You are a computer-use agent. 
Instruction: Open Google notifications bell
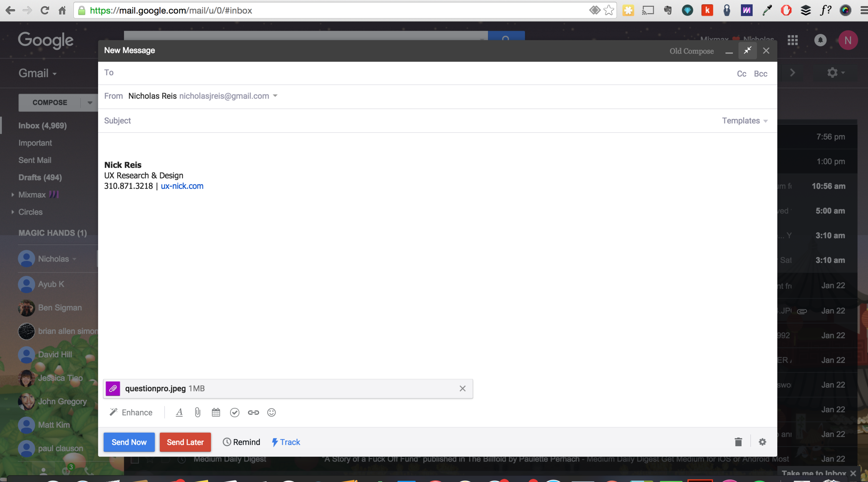click(x=820, y=40)
